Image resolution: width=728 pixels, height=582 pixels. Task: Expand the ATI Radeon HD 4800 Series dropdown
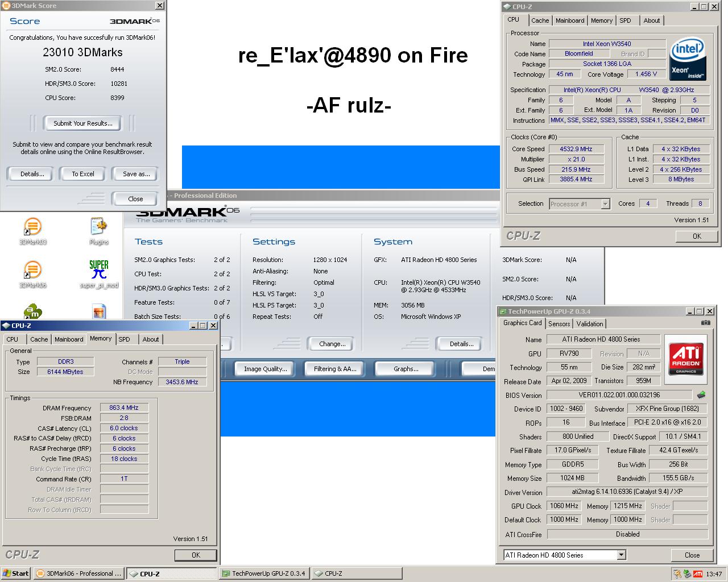(x=621, y=555)
